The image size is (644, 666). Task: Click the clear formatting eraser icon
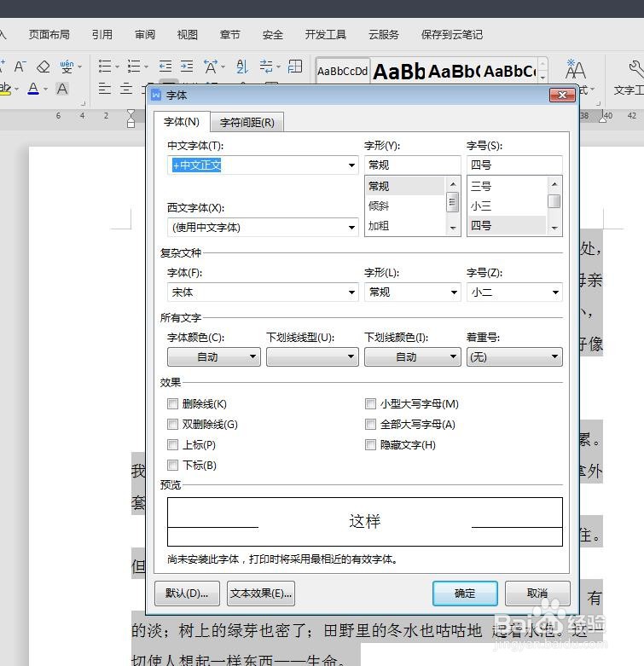click(44, 67)
